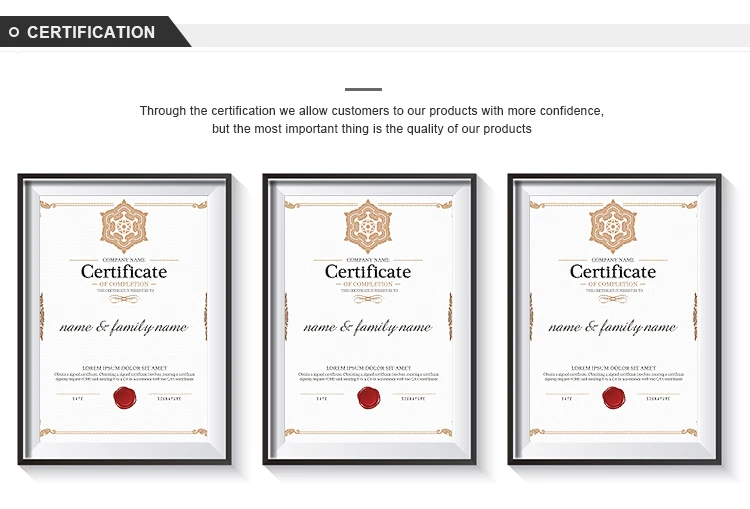Click 'but the most important thing' text line
750x509 pixels.
[372, 129]
